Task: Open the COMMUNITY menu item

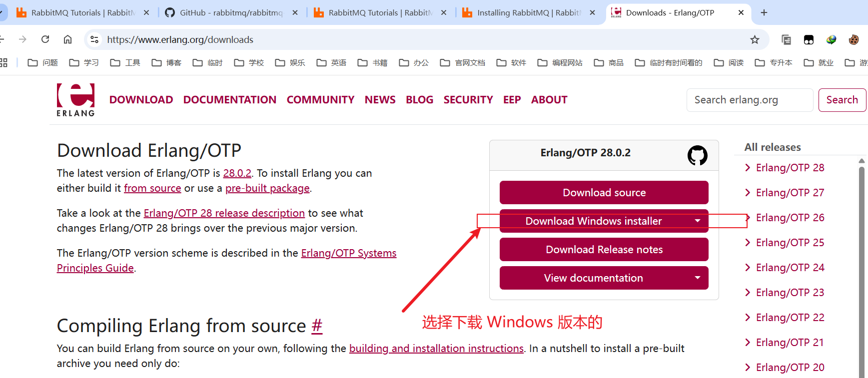Action: coord(320,100)
